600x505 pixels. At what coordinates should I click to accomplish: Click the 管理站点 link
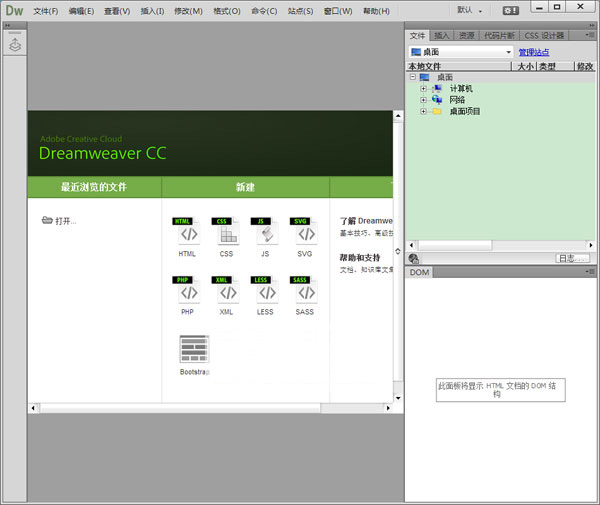(x=533, y=52)
